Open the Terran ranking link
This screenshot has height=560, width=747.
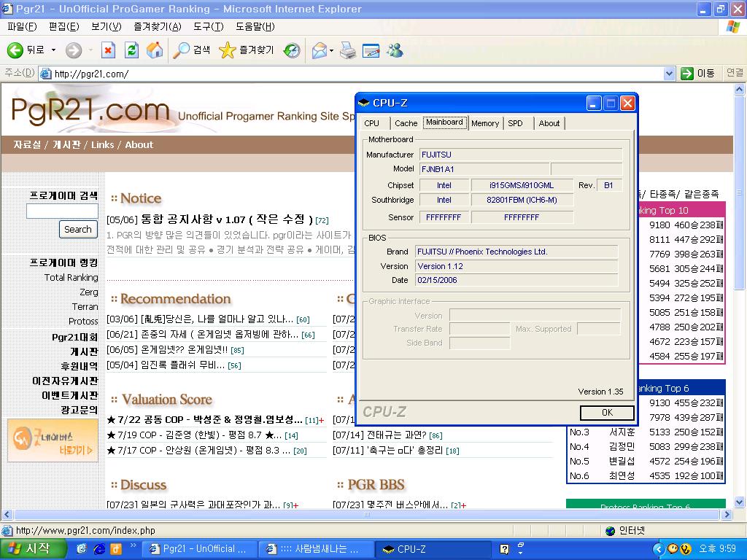click(x=85, y=307)
